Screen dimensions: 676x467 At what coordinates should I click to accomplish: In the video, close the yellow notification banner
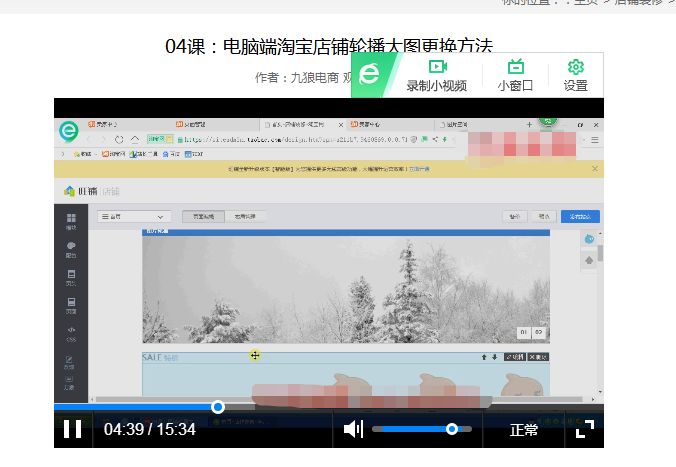595,169
